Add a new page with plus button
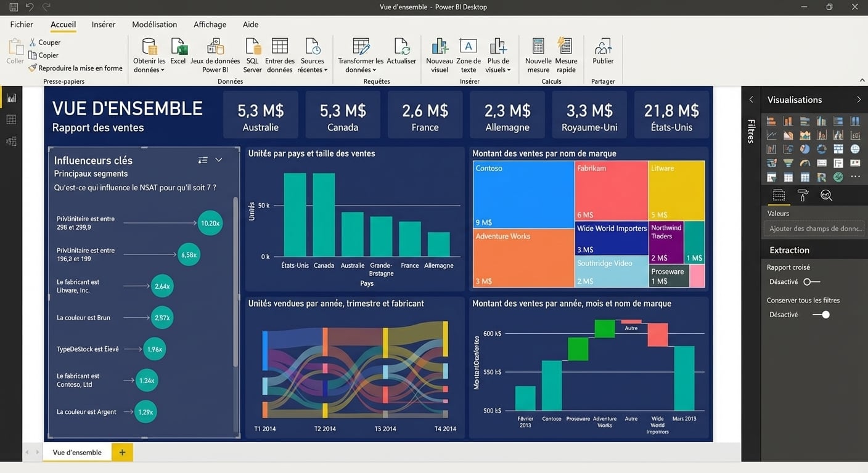Screen dimensions: 868x473 pos(122,453)
